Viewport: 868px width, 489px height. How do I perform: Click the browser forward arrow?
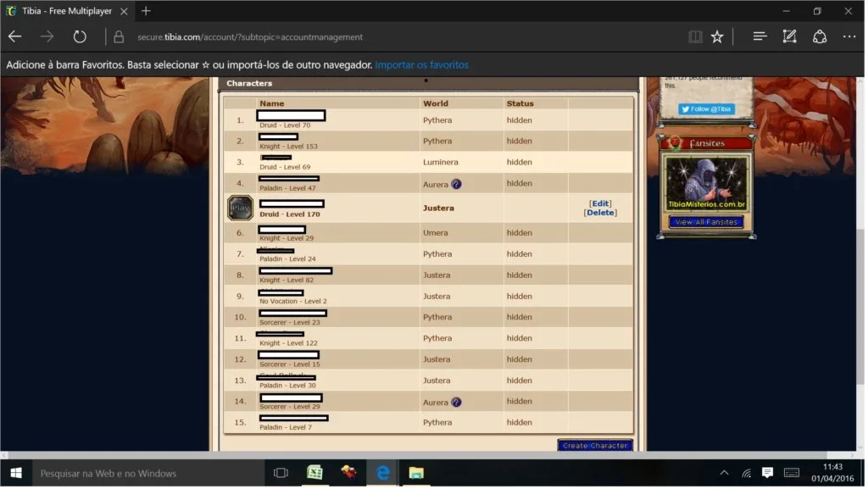pos(47,37)
